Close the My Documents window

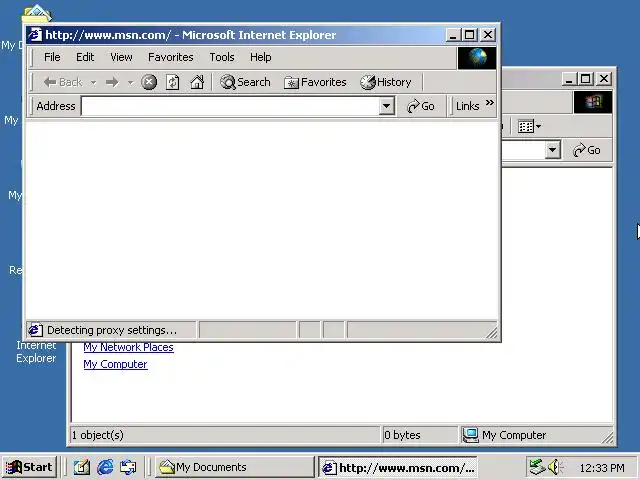[604, 79]
